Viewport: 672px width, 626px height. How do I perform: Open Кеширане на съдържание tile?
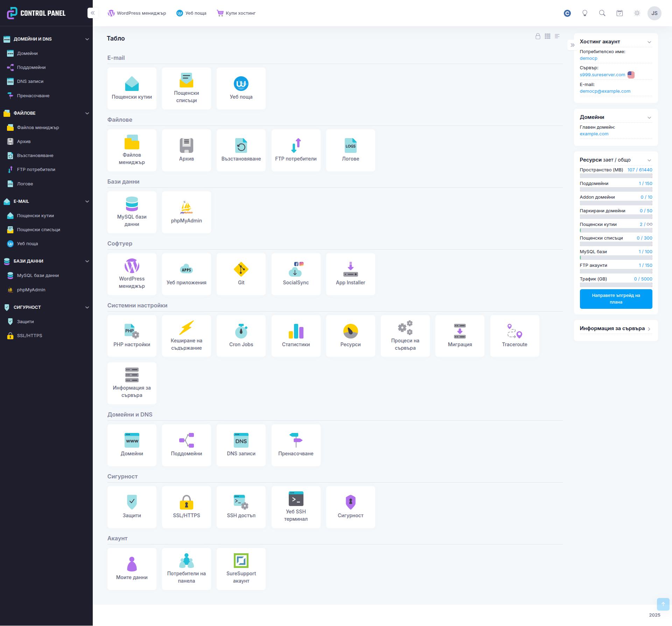point(186,336)
